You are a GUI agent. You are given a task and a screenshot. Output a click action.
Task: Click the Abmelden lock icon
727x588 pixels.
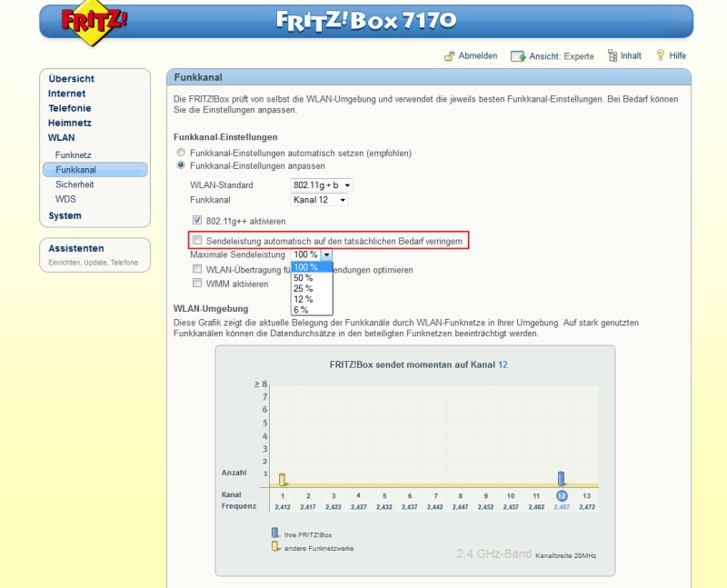[449, 56]
